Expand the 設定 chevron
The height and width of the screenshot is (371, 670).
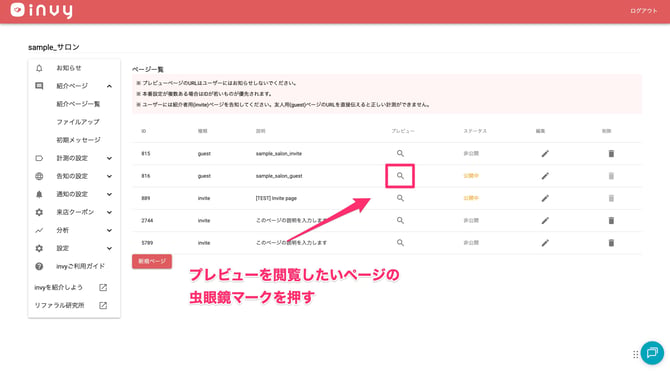pos(109,248)
